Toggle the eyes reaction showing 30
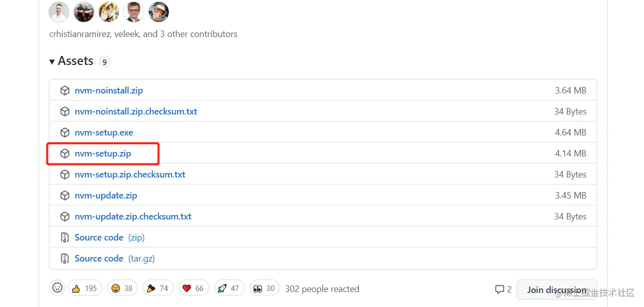This screenshot has height=307, width=644. (x=265, y=288)
